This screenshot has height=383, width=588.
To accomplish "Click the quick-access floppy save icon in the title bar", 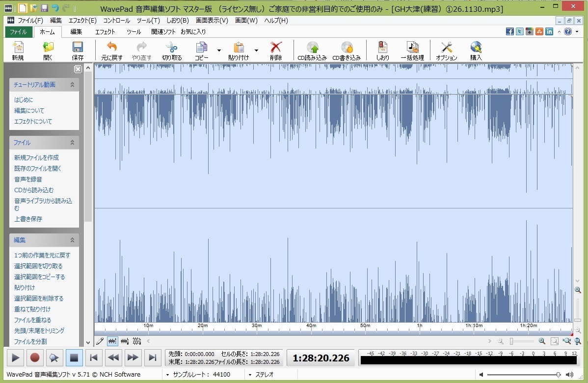I will (44, 8).
